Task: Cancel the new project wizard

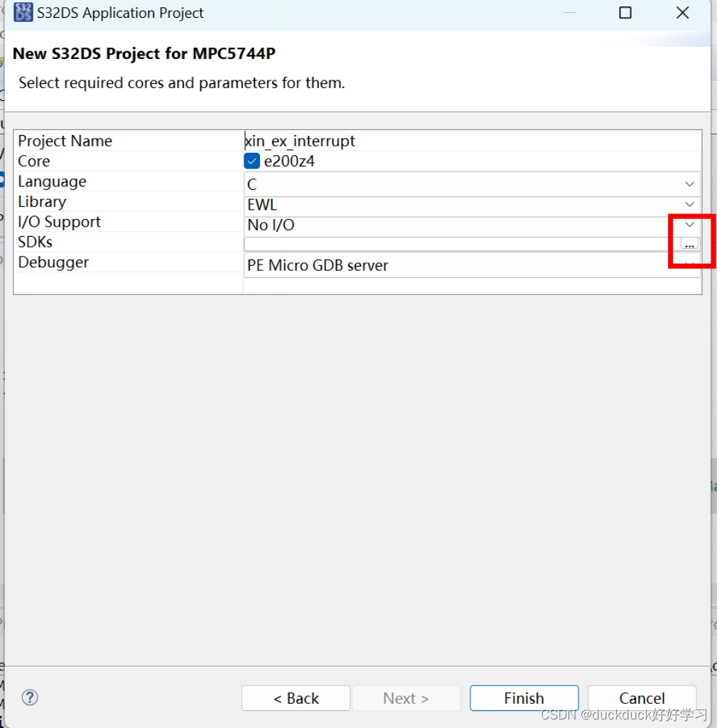Action: point(642,698)
